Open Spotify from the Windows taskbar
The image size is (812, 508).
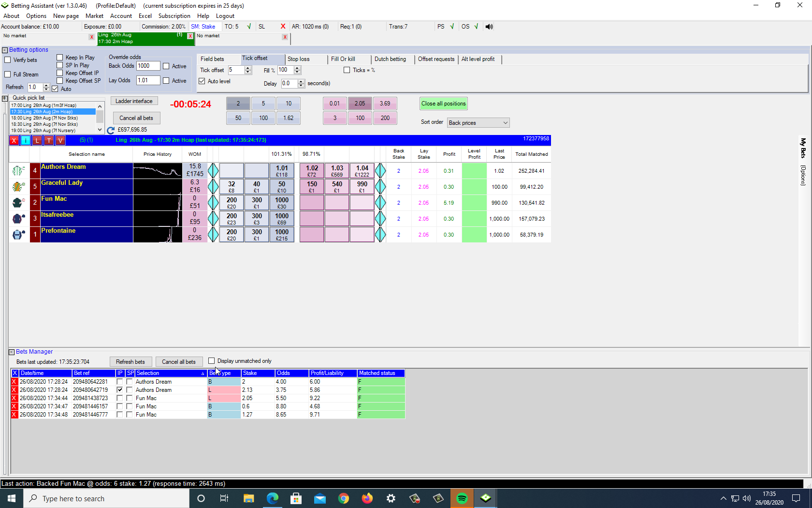[x=462, y=498]
